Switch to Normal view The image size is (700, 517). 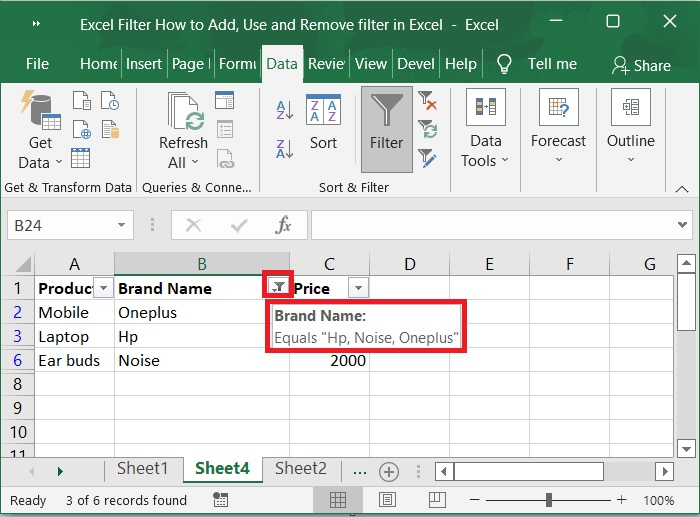point(338,500)
